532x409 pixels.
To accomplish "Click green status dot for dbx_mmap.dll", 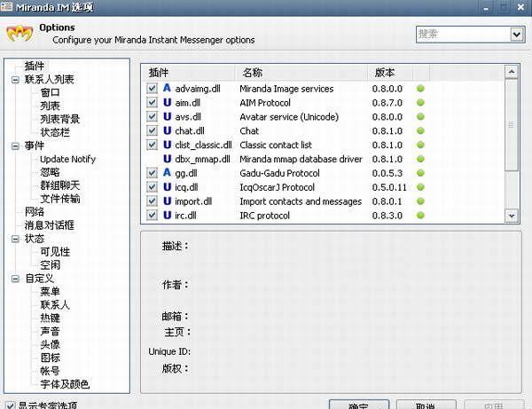I will 420,159.
